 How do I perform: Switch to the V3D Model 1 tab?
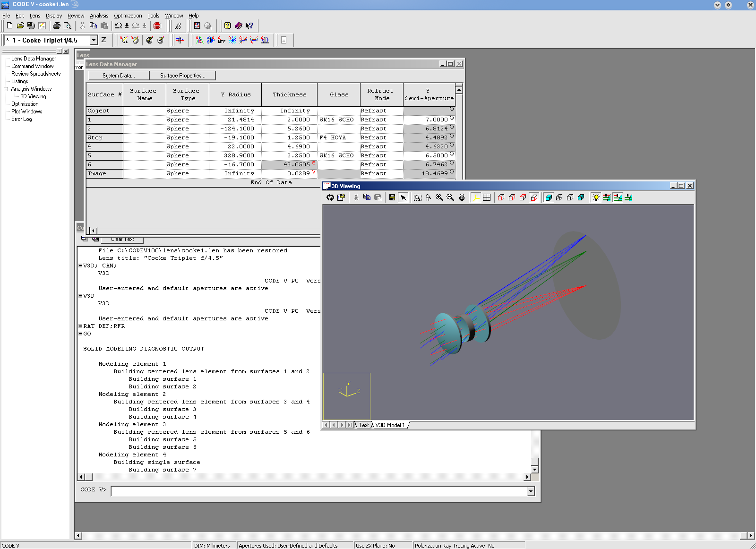coord(391,425)
